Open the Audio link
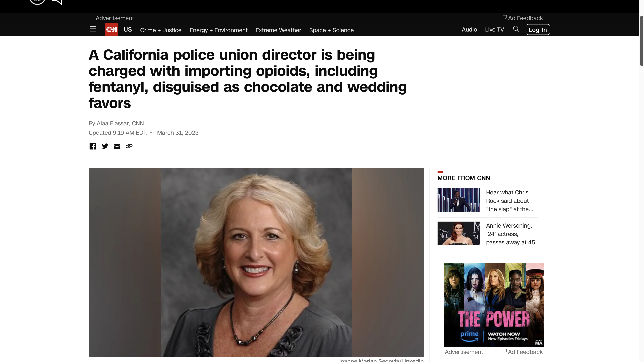 point(469,29)
